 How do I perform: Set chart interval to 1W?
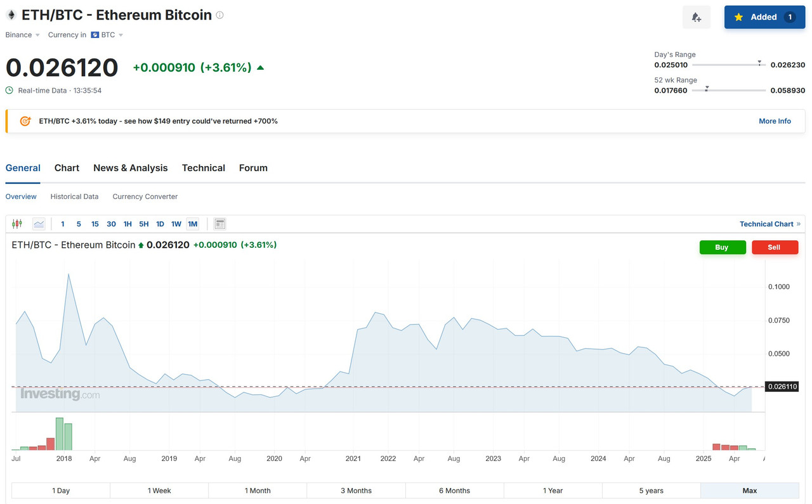176,224
